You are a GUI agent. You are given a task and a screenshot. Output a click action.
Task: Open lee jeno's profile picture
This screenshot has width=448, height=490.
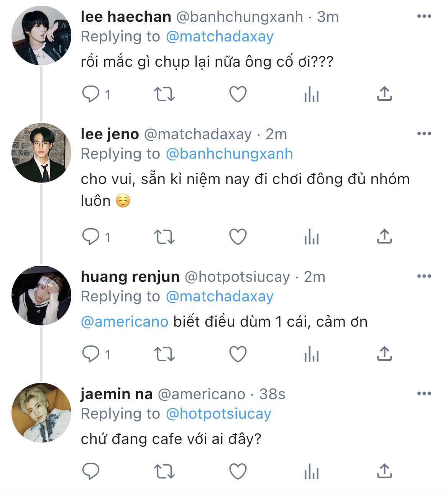pyautogui.click(x=41, y=153)
